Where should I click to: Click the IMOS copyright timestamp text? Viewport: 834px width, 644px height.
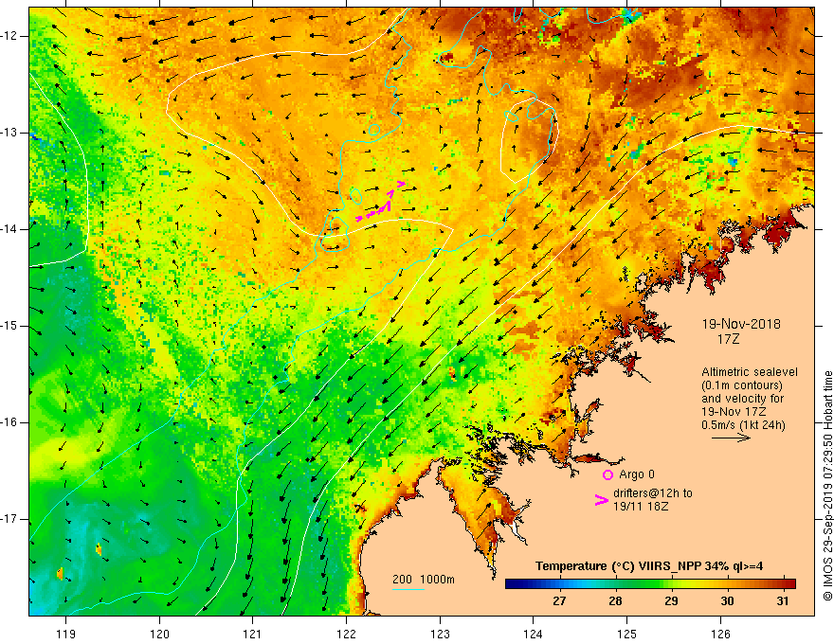tap(827, 486)
